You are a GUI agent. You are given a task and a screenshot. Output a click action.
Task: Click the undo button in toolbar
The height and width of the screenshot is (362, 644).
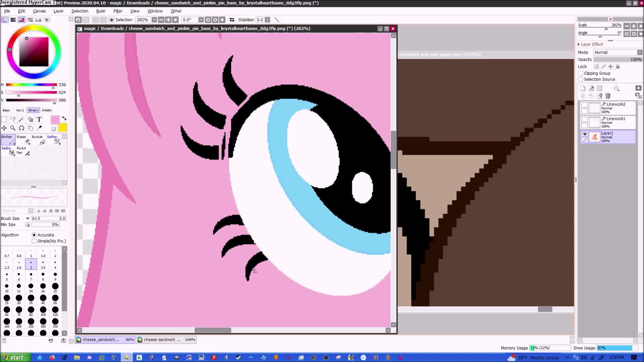pyautogui.click(x=78, y=20)
